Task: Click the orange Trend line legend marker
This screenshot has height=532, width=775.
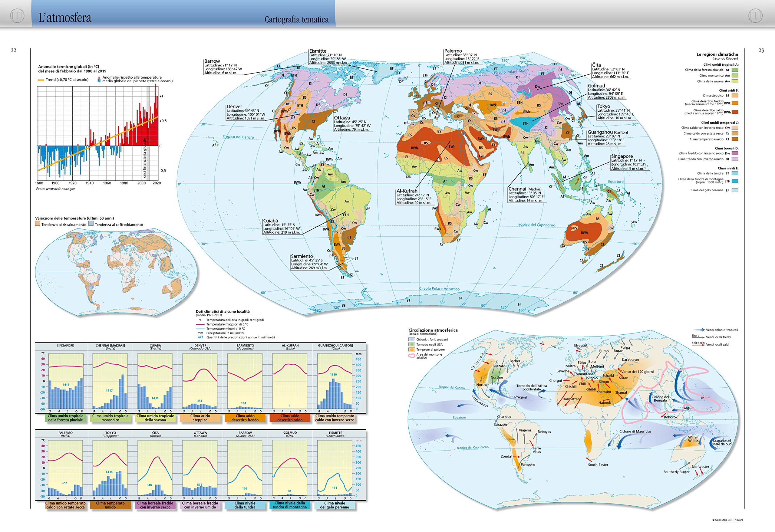Action: pos(41,80)
